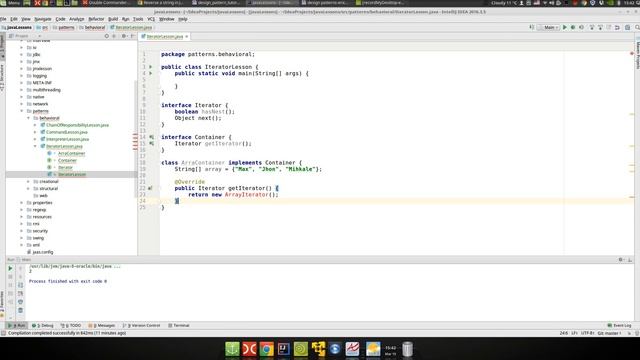This screenshot has height=360, width=640.
Task: Select ChainOfResponsibilityLesson.java in project tree
Action: click(x=78, y=125)
